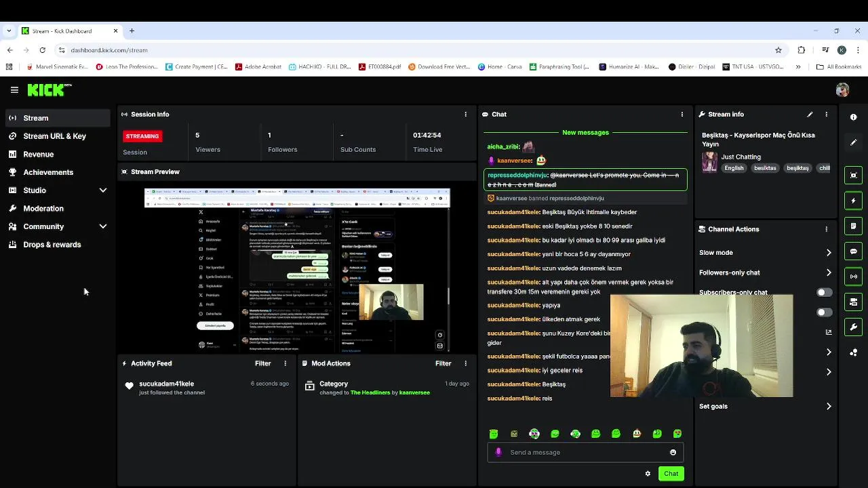The height and width of the screenshot is (488, 868).
Task: Click username aicha_zribi in chat
Action: pyautogui.click(x=503, y=147)
